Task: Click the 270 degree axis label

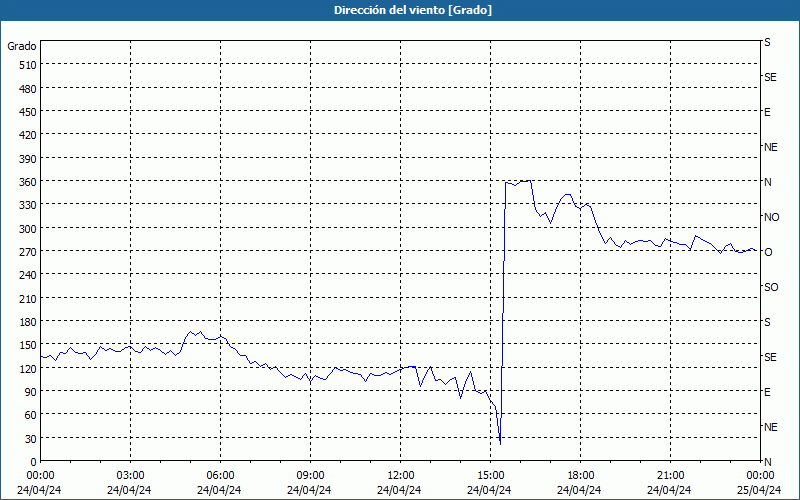Action: pyautogui.click(x=28, y=252)
